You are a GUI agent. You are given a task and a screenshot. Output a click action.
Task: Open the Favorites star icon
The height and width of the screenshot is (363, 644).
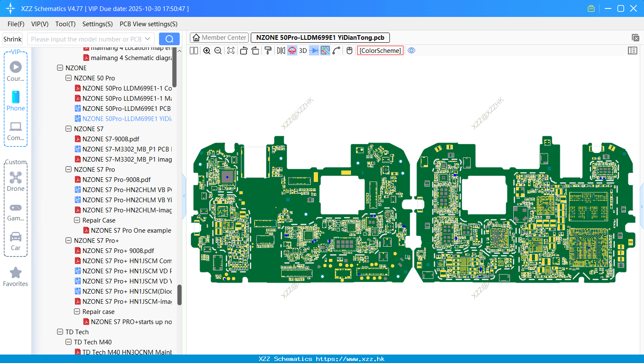(x=16, y=277)
